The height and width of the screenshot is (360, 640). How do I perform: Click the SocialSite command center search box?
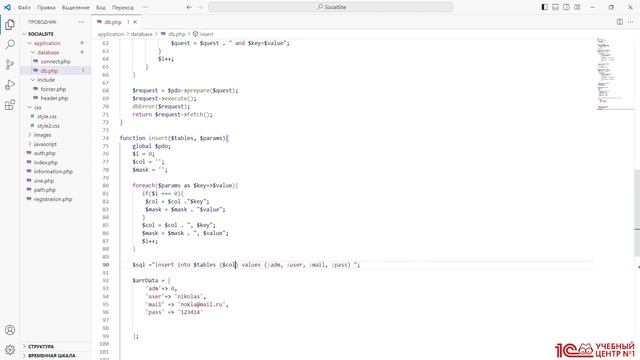click(x=331, y=7)
